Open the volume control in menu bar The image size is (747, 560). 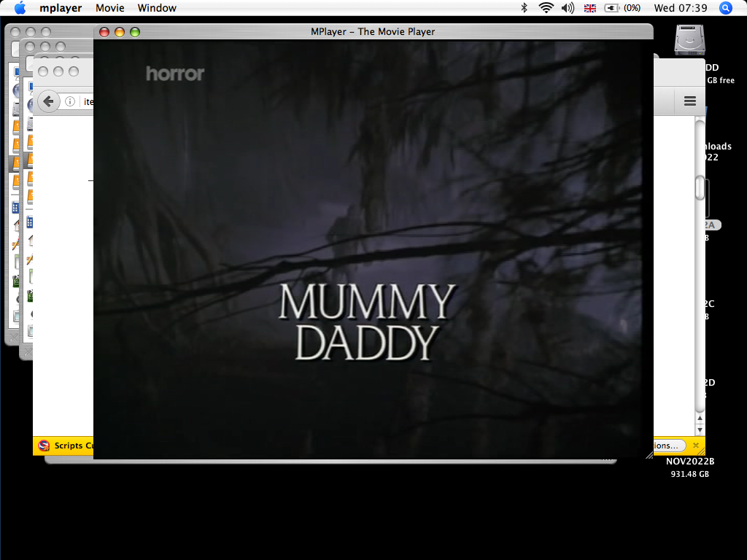[568, 8]
